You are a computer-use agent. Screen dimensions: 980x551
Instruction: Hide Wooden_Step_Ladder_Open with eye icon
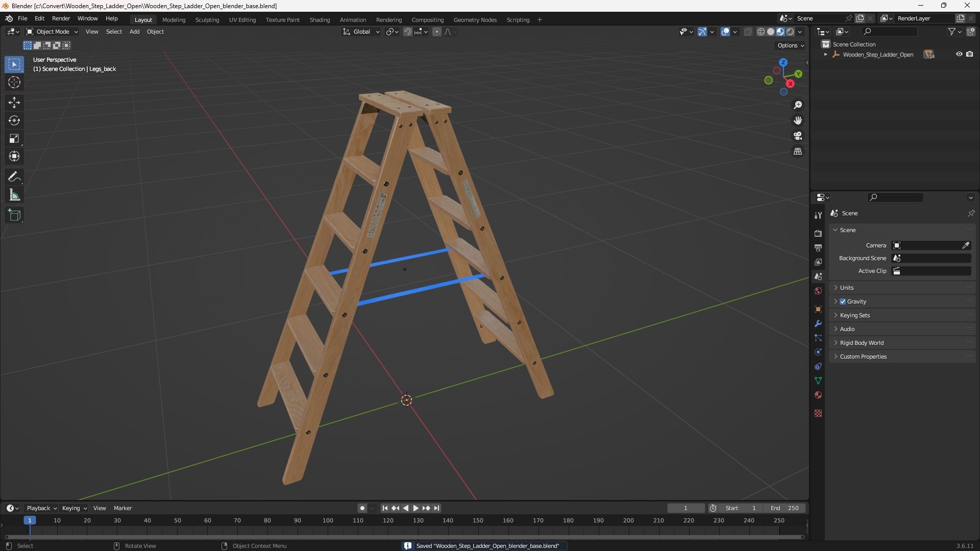pyautogui.click(x=959, y=54)
